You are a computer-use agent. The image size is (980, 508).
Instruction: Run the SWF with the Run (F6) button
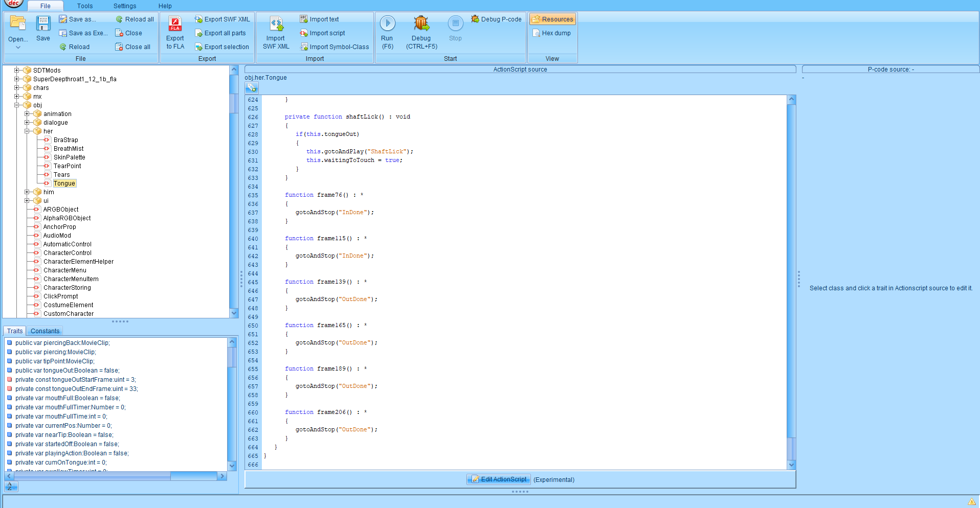[387, 24]
